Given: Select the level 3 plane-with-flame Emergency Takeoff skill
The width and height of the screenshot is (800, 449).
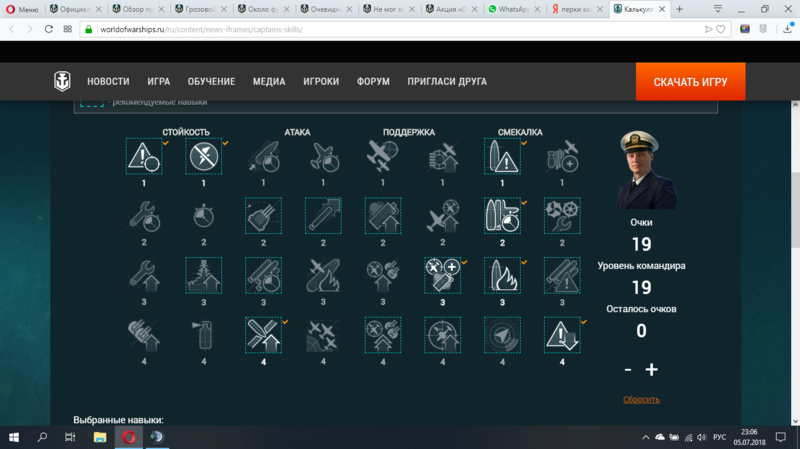Looking at the screenshot, I should pyautogui.click(x=323, y=276).
